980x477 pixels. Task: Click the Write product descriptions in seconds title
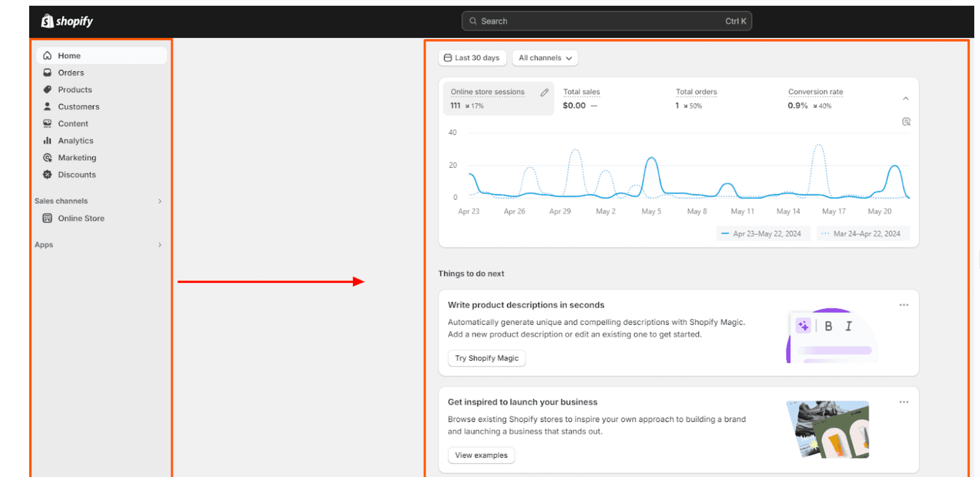(526, 305)
